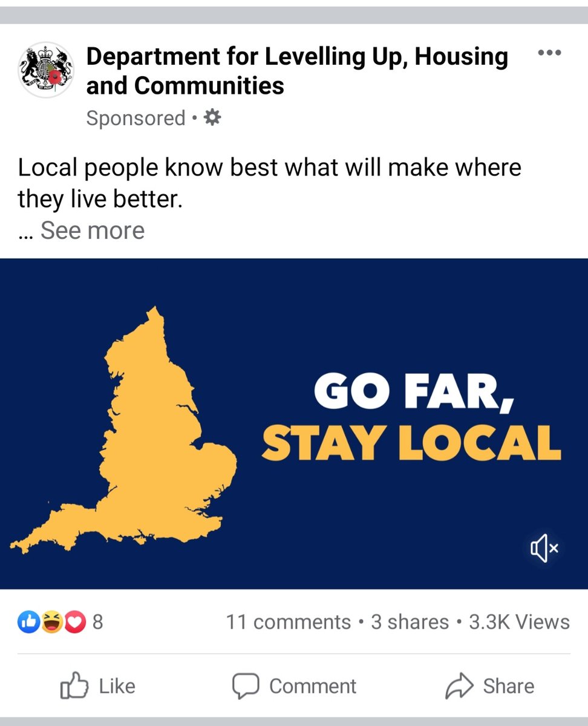Click the Comment button label
This screenshot has width=588, height=726.
click(x=313, y=686)
